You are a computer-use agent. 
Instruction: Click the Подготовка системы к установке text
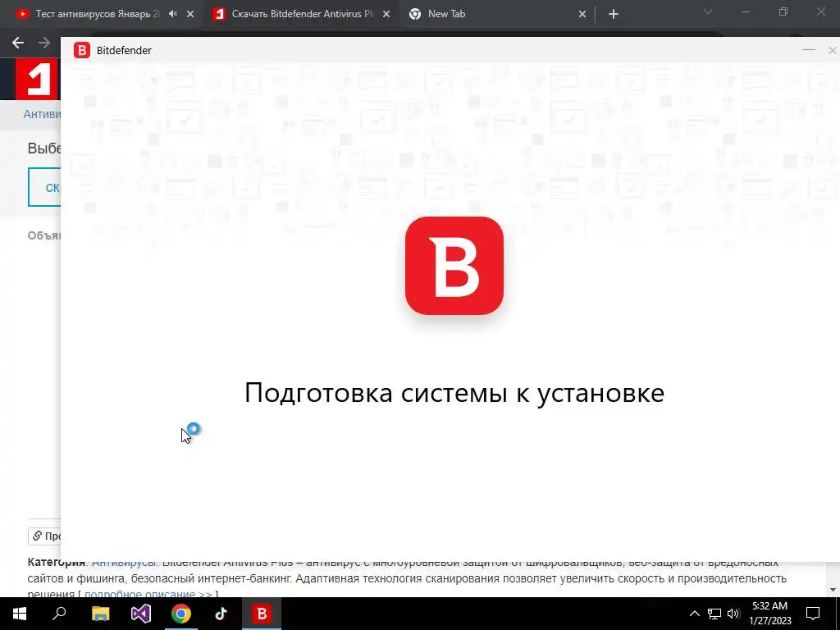click(454, 393)
